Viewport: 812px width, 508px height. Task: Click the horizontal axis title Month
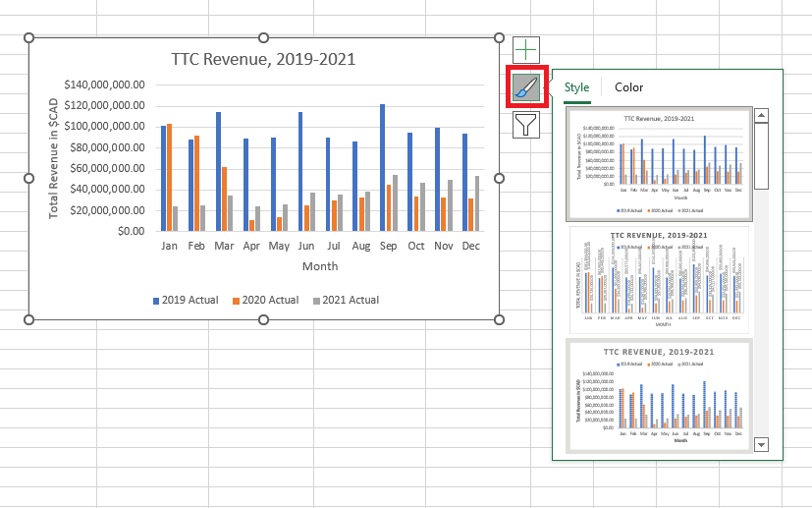(320, 266)
